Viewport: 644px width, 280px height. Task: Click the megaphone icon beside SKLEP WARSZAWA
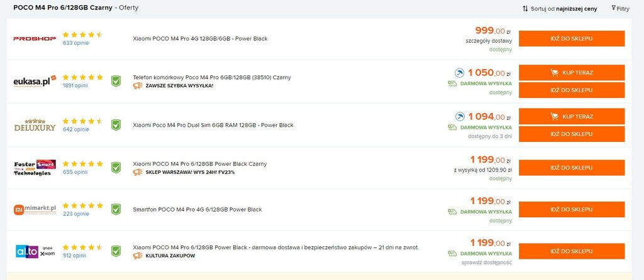(138, 172)
